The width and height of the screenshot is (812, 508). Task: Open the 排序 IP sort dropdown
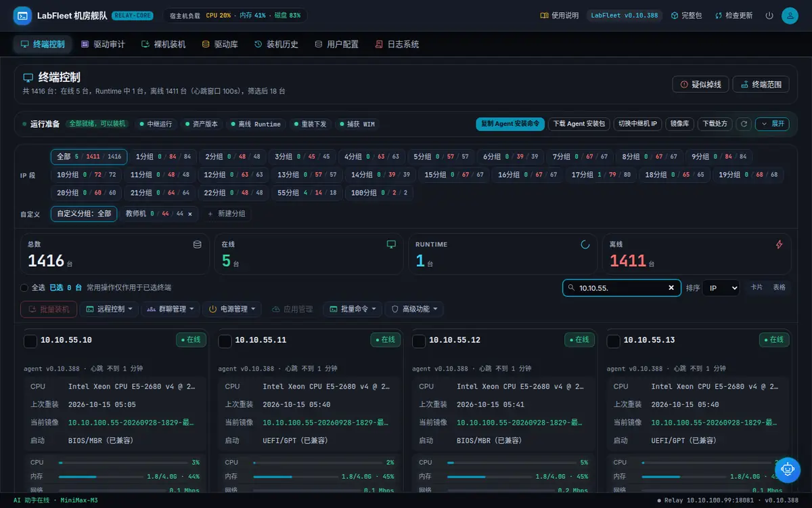pyautogui.click(x=721, y=288)
